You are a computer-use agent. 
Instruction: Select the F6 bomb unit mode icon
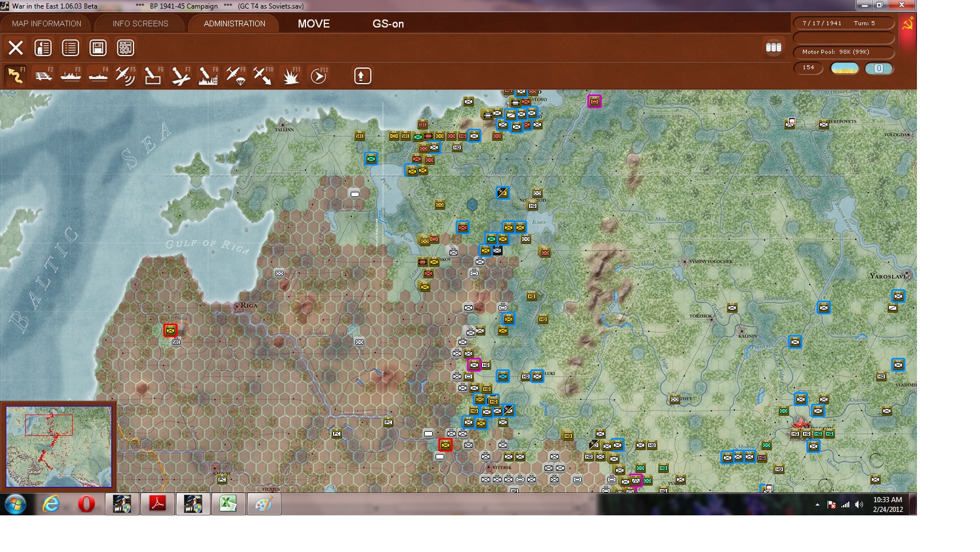(x=153, y=76)
